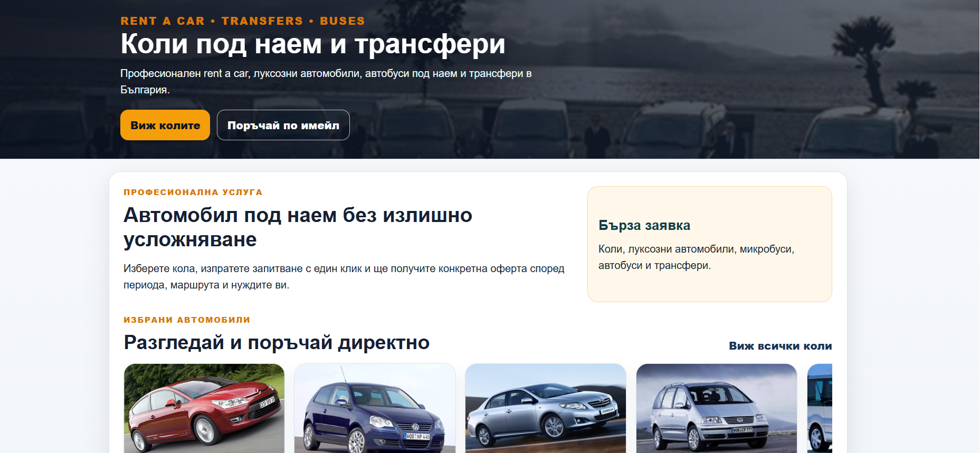
Task: Open the red Citroën car thumbnail
Action: click(x=204, y=408)
